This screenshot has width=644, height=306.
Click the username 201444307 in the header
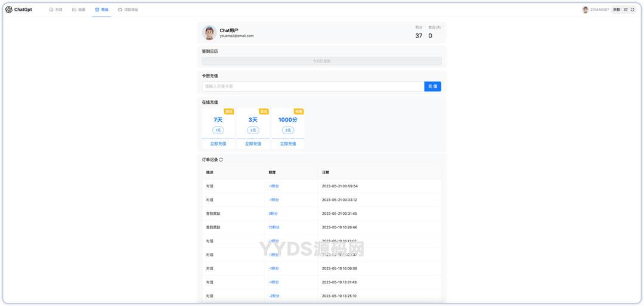(x=599, y=10)
